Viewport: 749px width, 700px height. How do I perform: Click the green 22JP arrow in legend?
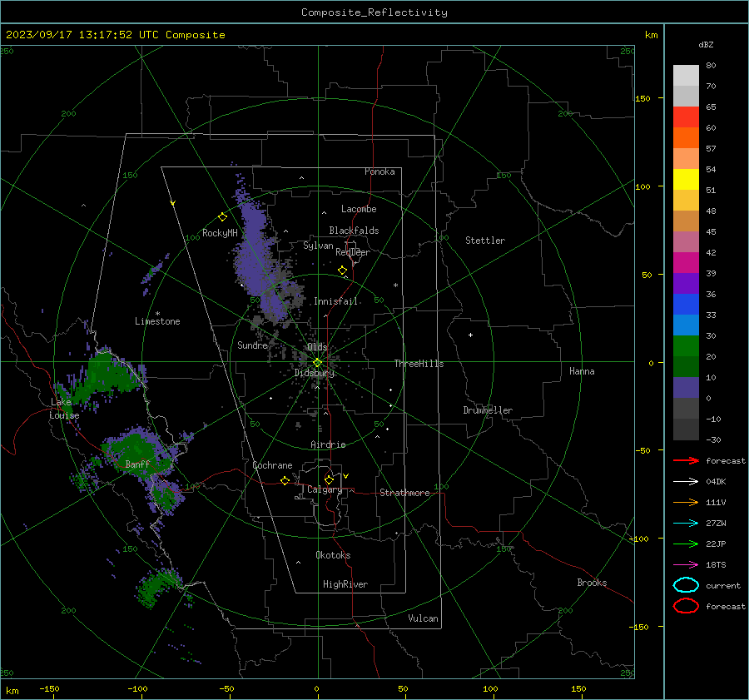pyautogui.click(x=686, y=544)
